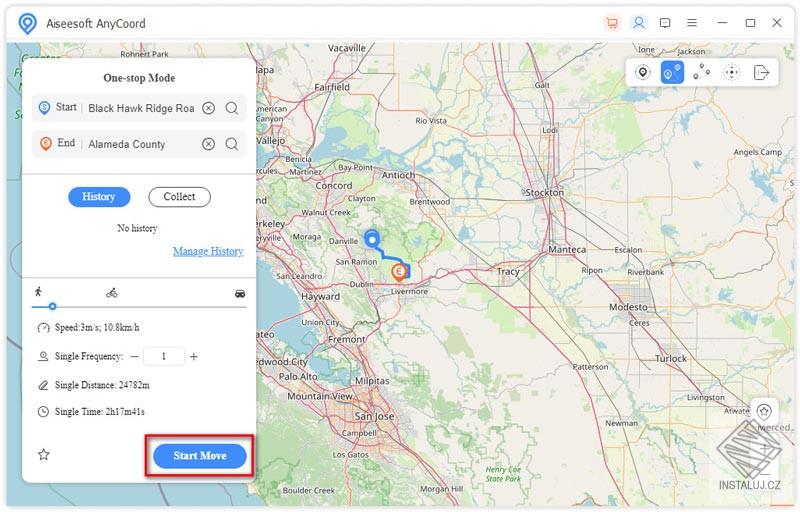The image size is (800, 512).
Task: Open the feedback message icon
Action: click(665, 23)
